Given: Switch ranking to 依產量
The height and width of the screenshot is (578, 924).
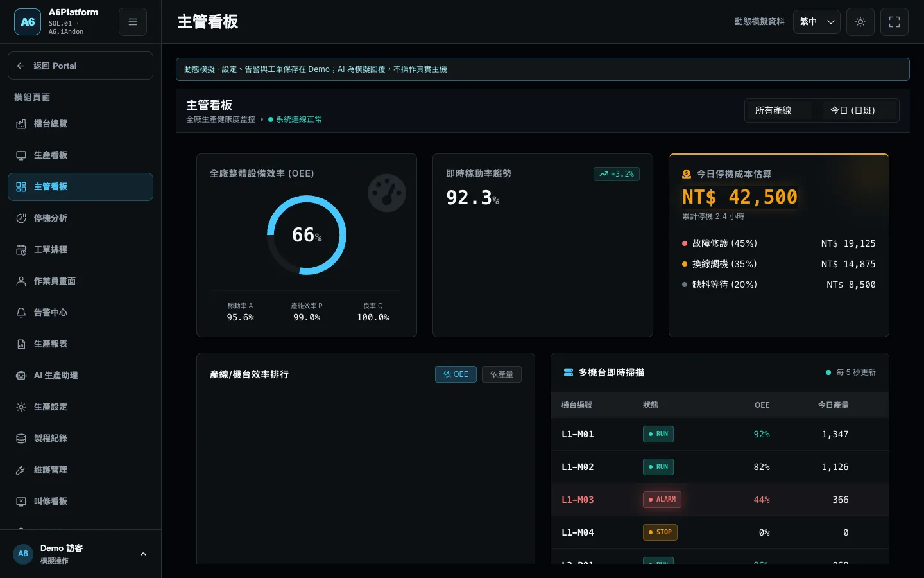Looking at the screenshot, I should point(502,374).
